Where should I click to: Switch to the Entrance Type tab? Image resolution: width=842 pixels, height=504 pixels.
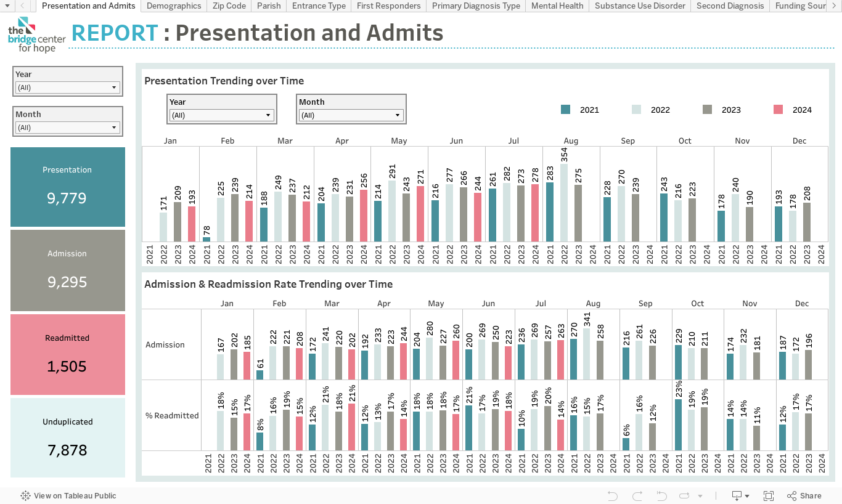click(x=319, y=6)
